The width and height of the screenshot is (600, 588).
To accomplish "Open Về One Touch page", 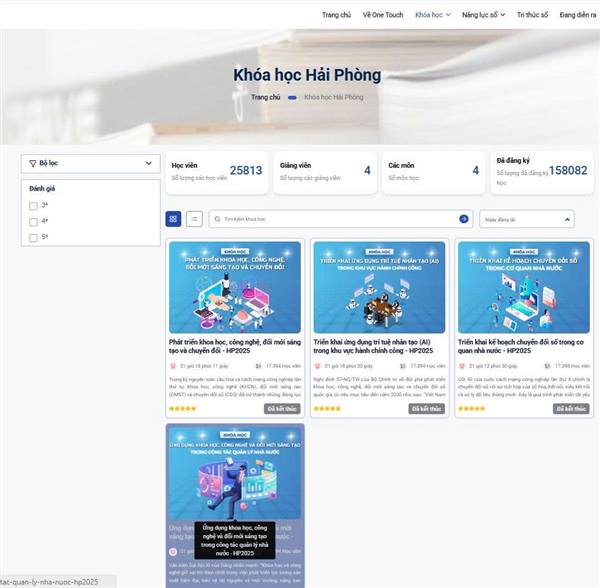I will point(383,15).
